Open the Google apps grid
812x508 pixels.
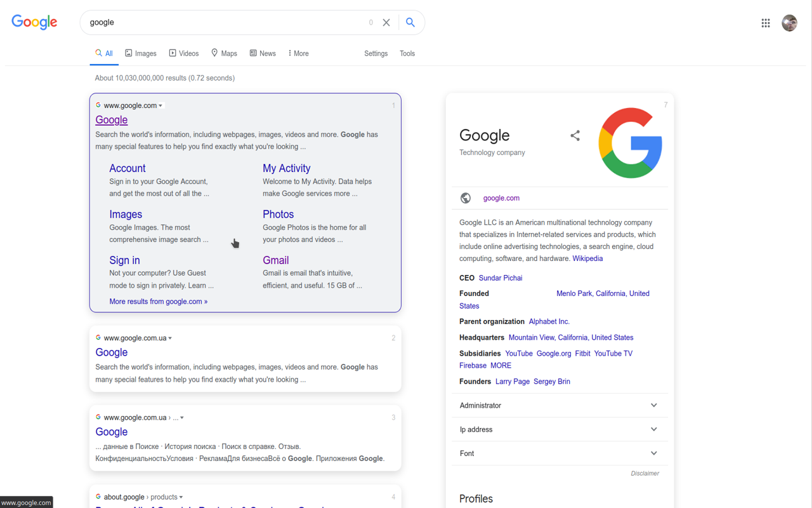pyautogui.click(x=766, y=23)
